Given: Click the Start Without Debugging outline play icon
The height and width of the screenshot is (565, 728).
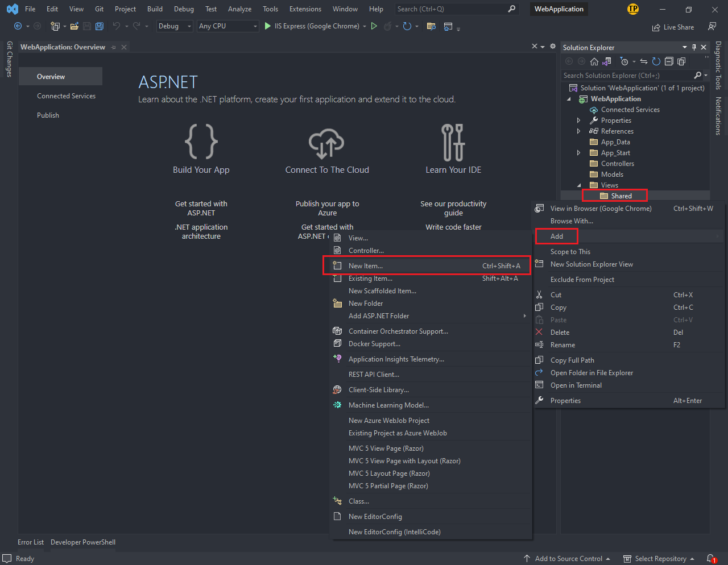Looking at the screenshot, I should [x=374, y=26].
